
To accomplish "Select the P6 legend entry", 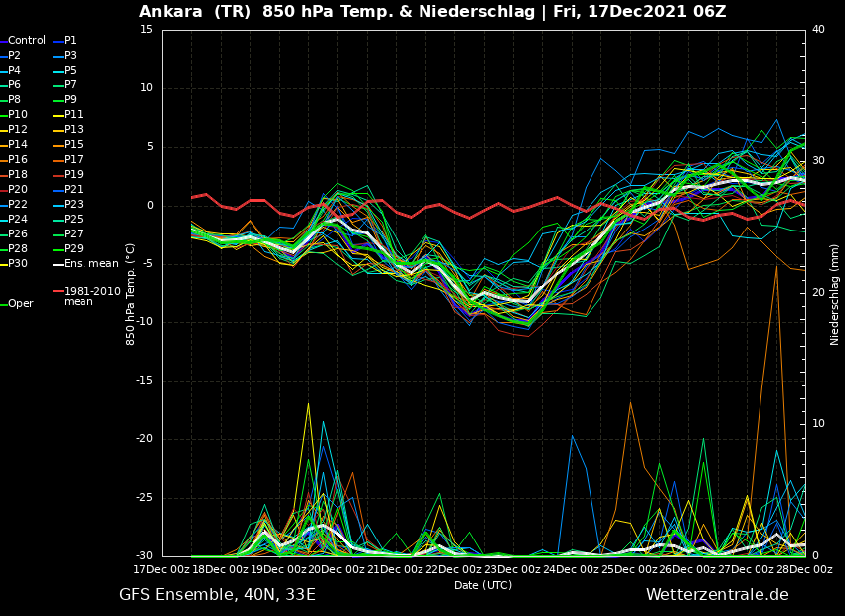I will point(11,85).
